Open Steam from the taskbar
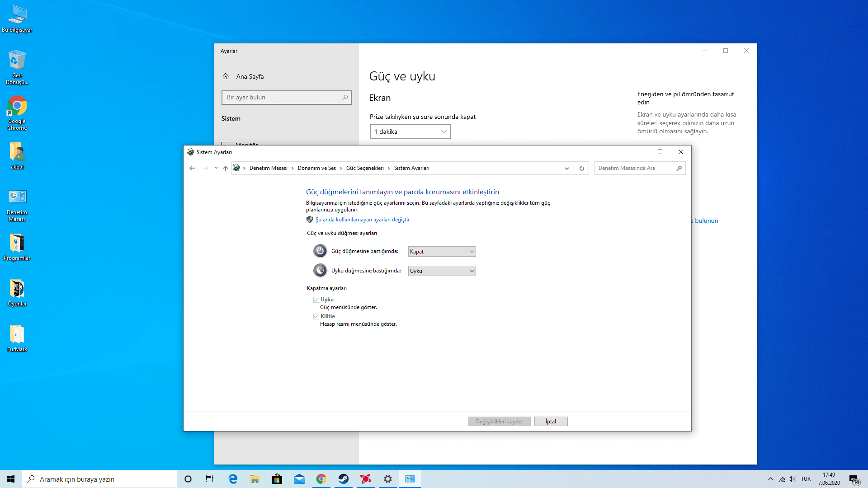This screenshot has width=868, height=488. (344, 479)
